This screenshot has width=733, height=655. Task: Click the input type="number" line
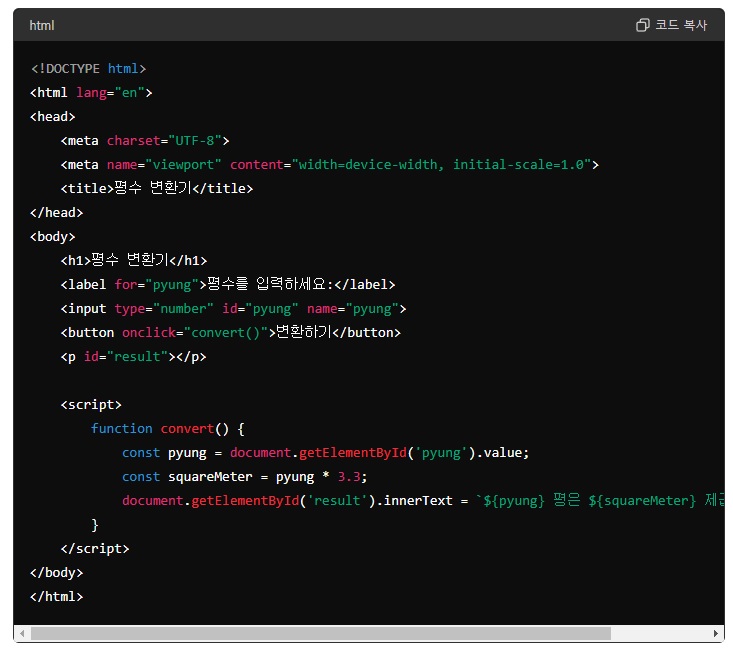pyautogui.click(x=233, y=309)
